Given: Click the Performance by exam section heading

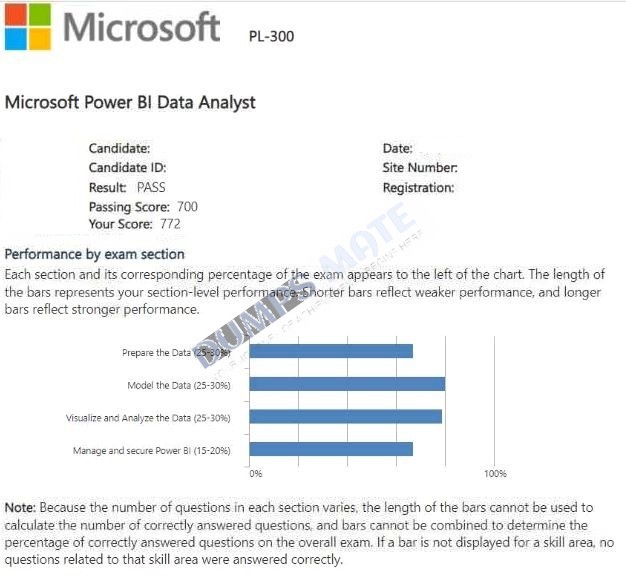Looking at the screenshot, I should tap(95, 254).
